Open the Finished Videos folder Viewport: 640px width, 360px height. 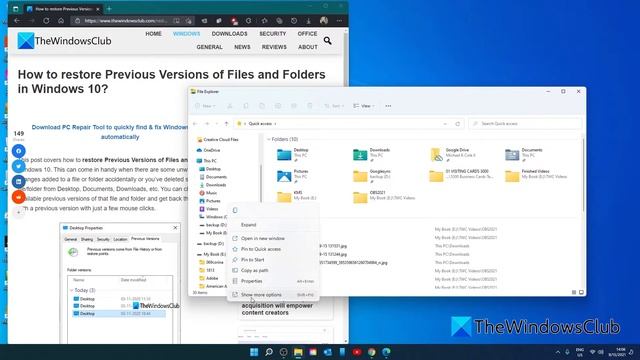[536, 176]
